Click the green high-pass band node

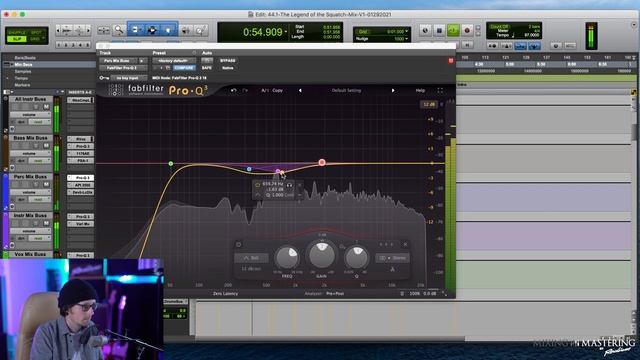click(x=171, y=164)
